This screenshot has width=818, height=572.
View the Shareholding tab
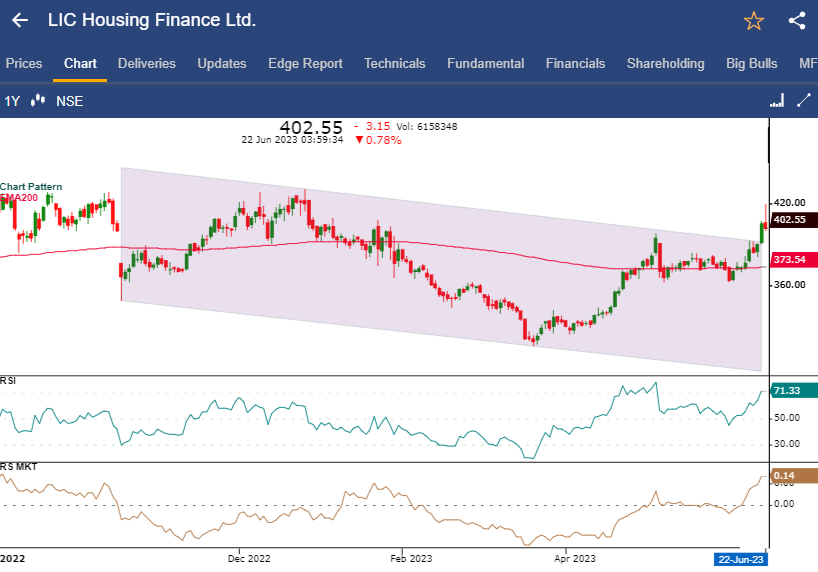[x=666, y=64]
